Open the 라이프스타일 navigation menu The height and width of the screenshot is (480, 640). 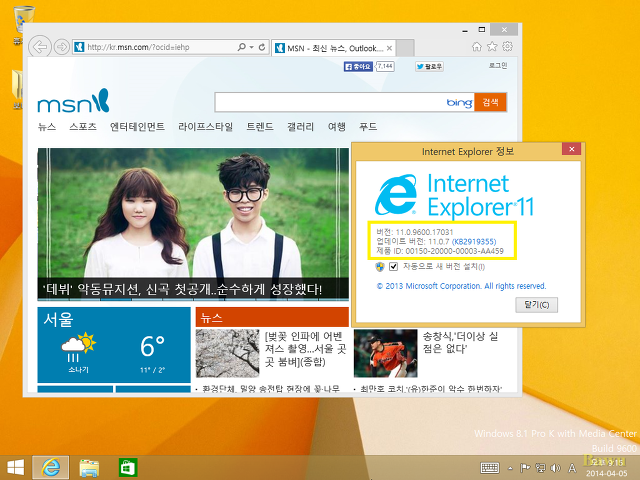click(205, 127)
